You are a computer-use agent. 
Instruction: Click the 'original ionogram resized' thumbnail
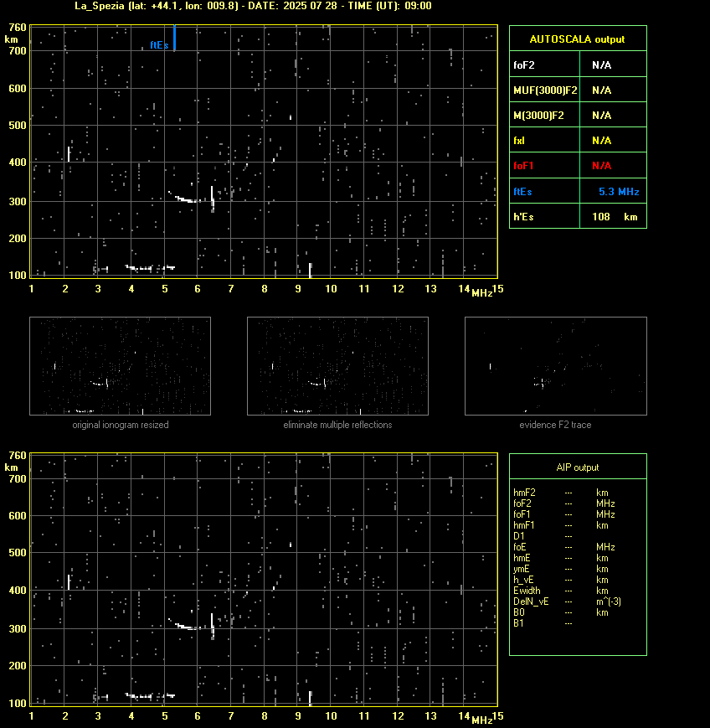121,366
